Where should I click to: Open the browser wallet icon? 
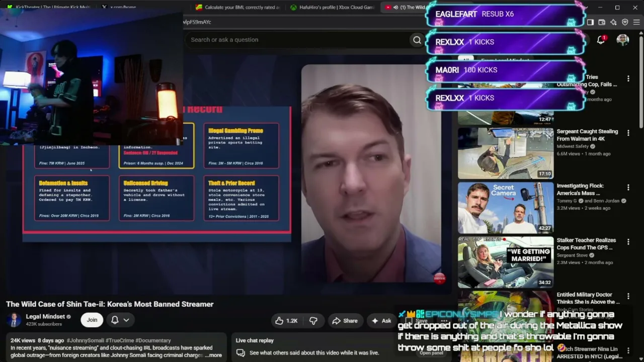(602, 22)
